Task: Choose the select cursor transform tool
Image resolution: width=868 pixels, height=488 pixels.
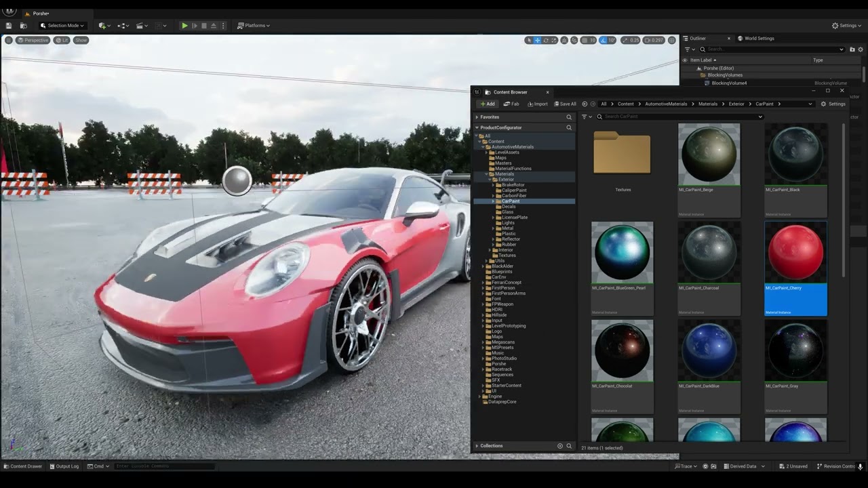Action: (529, 40)
